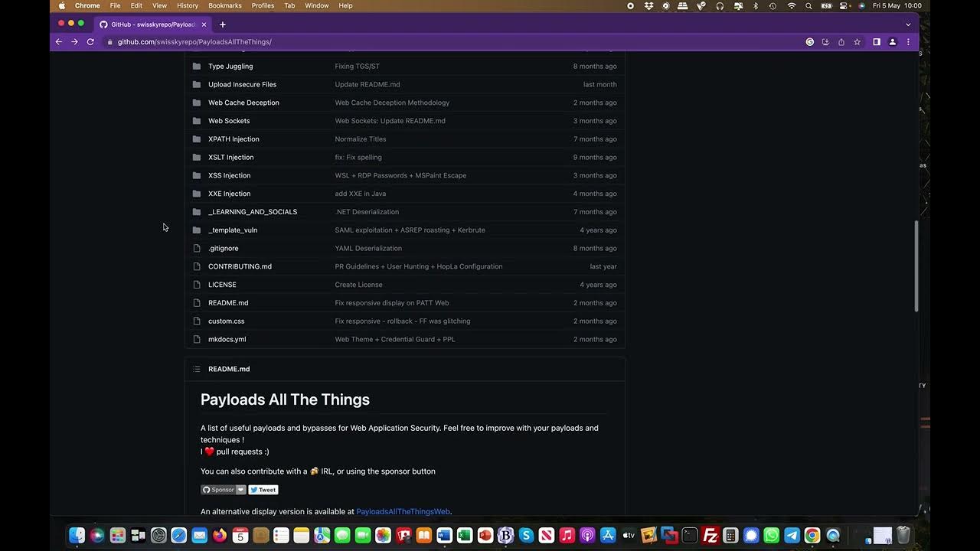Open the Window menu
This screenshot has width=980, height=551.
[x=317, y=5]
